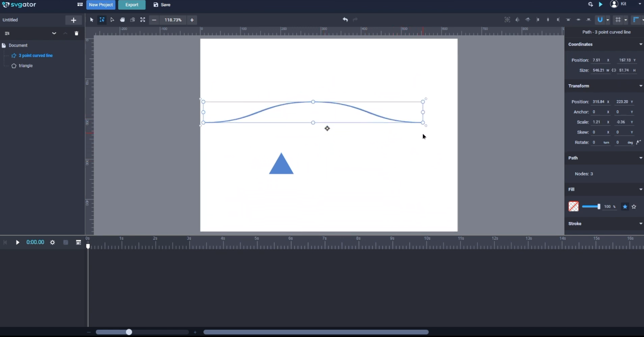Image resolution: width=644 pixels, height=337 pixels.
Task: Play the animation from the timeline
Action: (17, 242)
